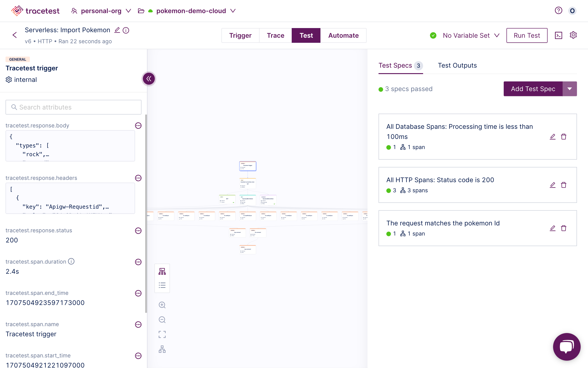Zoom out of the trace diagram

[x=162, y=320]
